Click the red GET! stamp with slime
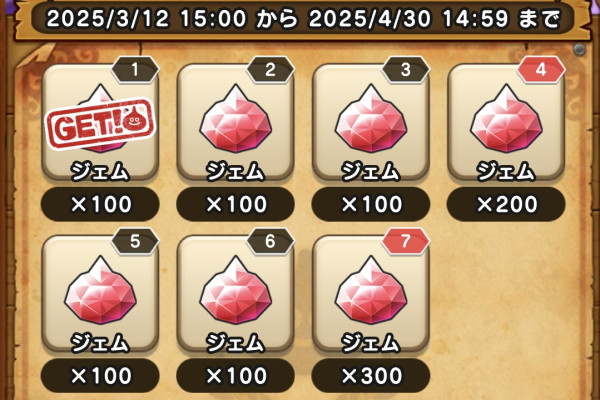Image resolution: width=600 pixels, height=400 pixels. click(x=100, y=123)
